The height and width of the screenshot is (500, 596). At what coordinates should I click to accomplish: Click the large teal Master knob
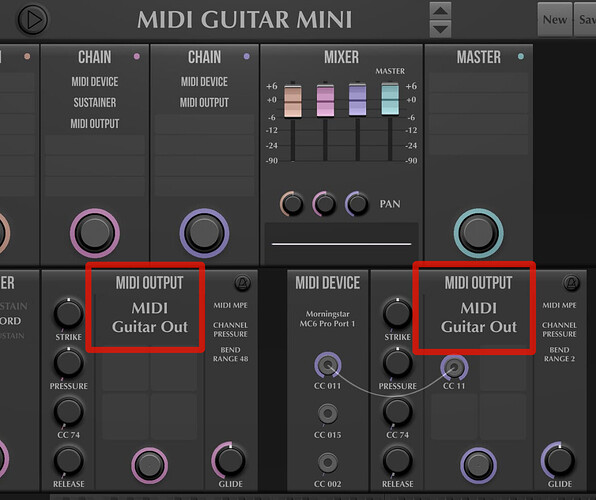479,233
